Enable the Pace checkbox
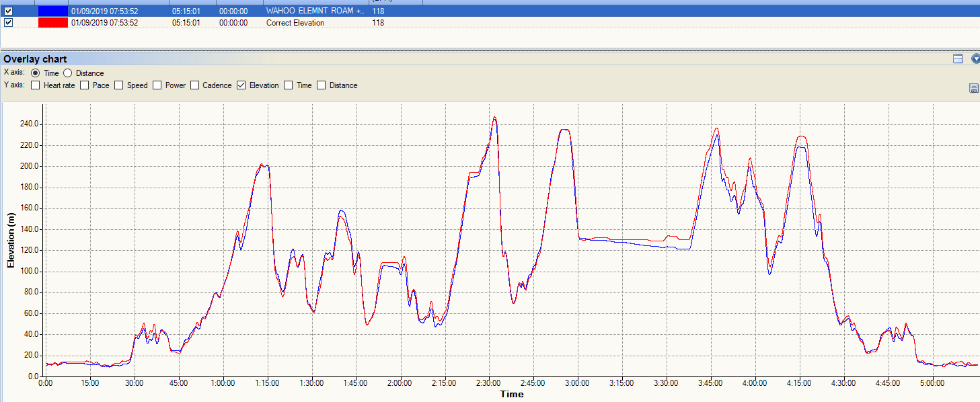Image resolution: width=980 pixels, height=402 pixels. click(x=85, y=85)
